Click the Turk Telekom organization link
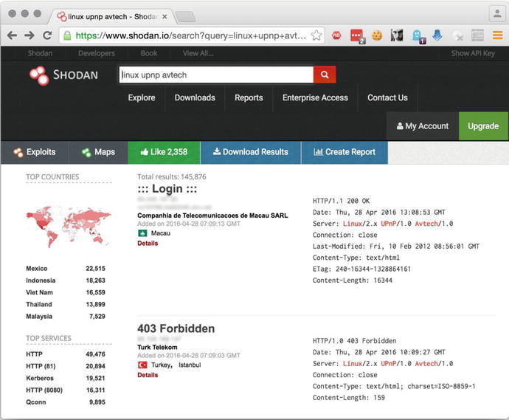Viewport: 509px width, 420px height. point(157,348)
